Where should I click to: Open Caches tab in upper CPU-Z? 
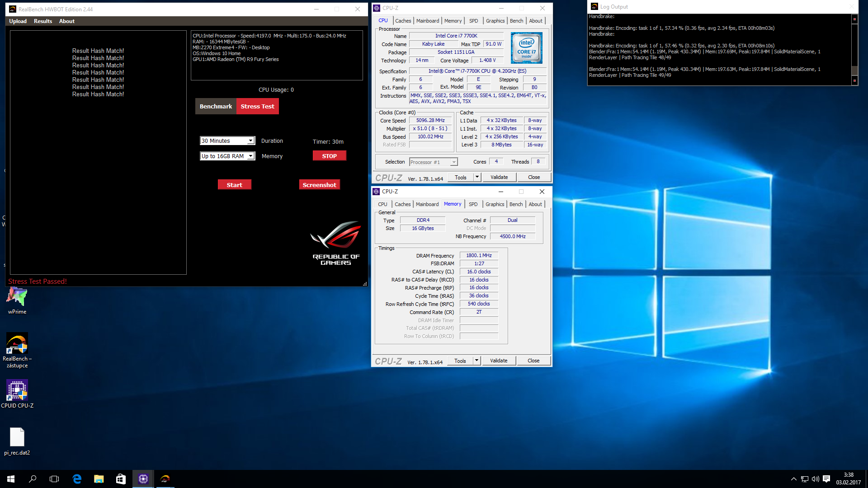[x=403, y=21]
